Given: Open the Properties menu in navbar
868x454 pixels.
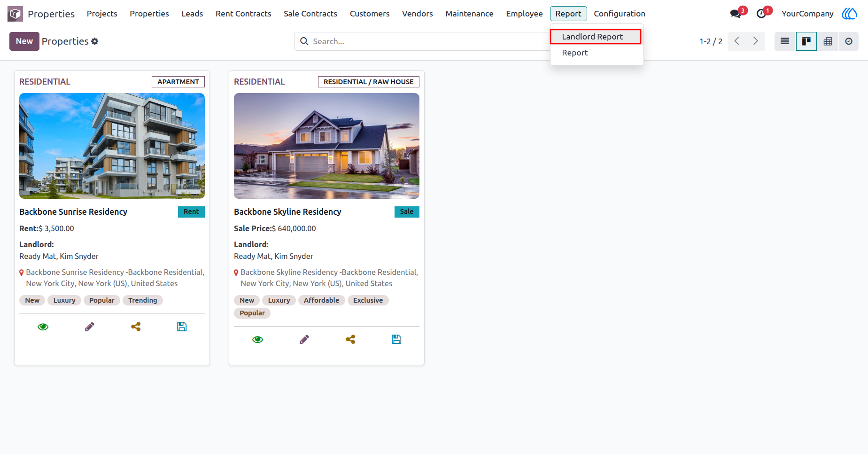Looking at the screenshot, I should [149, 14].
